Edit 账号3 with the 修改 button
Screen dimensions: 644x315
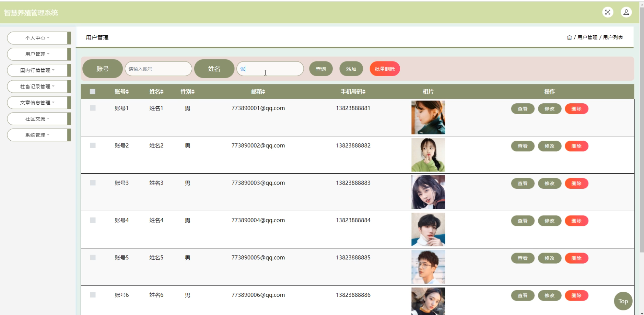[549, 184]
